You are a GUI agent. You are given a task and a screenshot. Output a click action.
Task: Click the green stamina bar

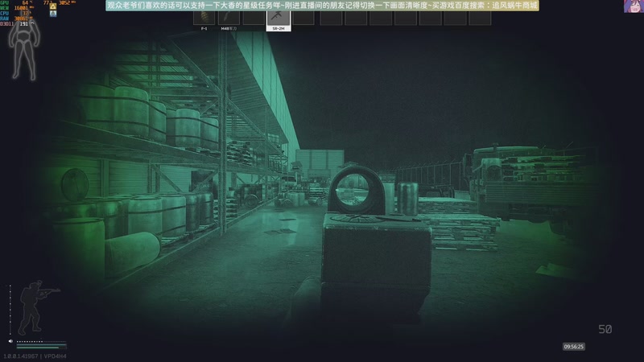click(x=41, y=346)
